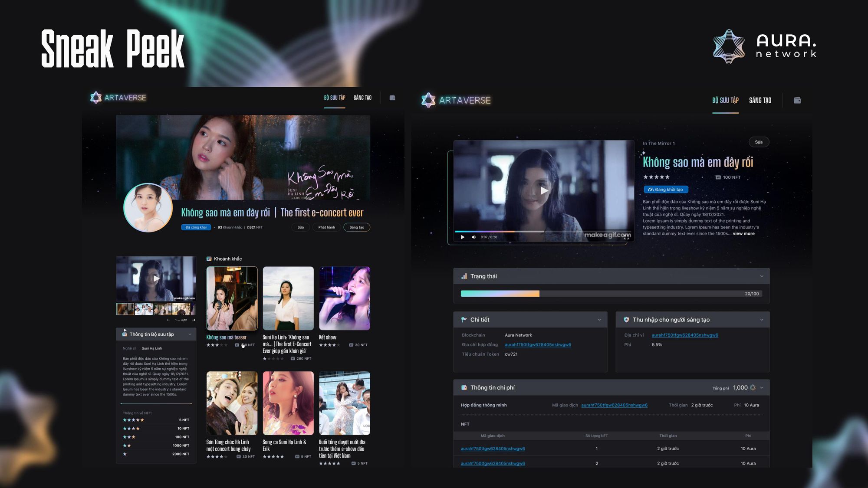Collapse the Chi tiết panel

pos(599,320)
